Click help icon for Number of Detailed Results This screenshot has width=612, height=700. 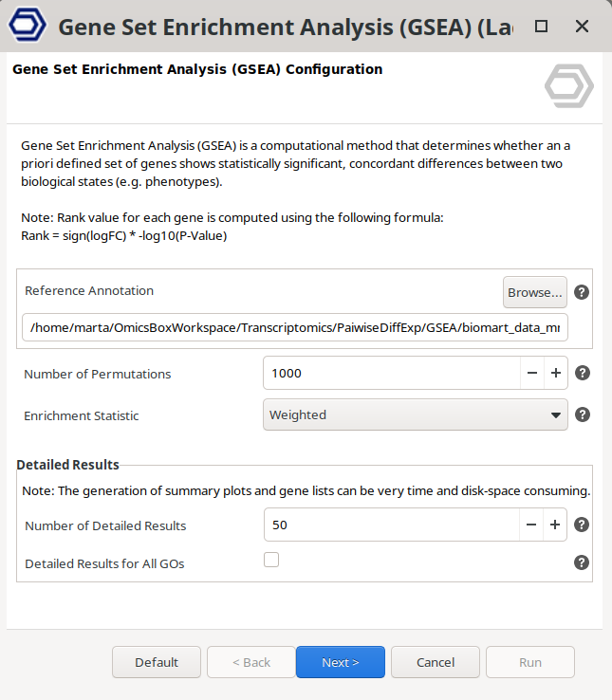click(583, 525)
